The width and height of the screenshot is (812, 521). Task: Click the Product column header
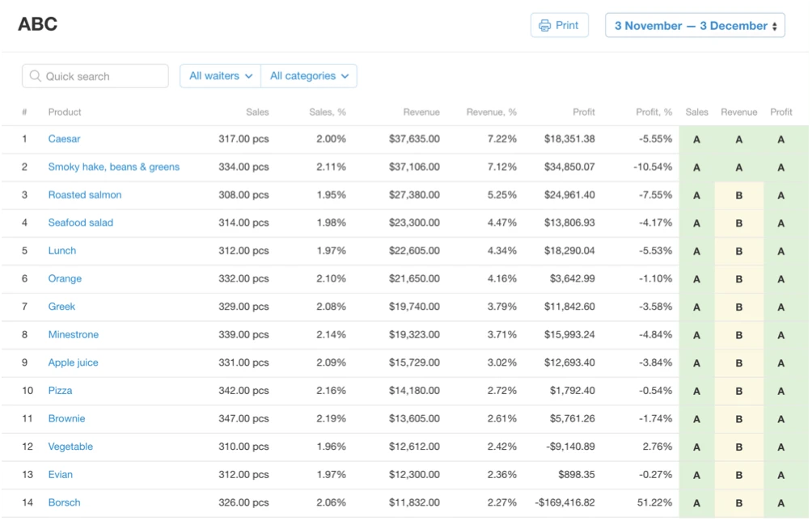[x=65, y=112]
